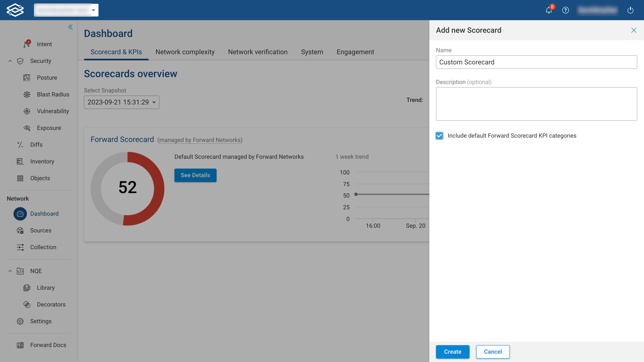Open NQE Decorators icon
Screen dimensions: 644x362
click(27, 305)
